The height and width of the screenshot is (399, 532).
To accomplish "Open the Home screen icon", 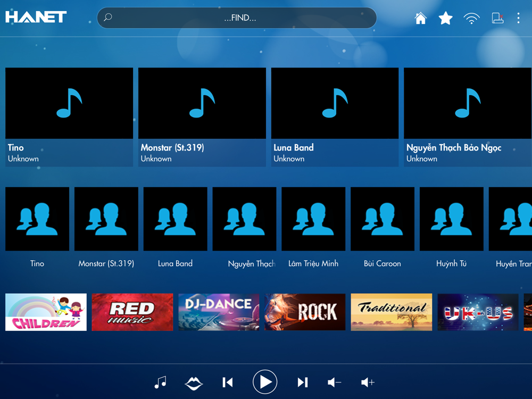I will tap(420, 18).
